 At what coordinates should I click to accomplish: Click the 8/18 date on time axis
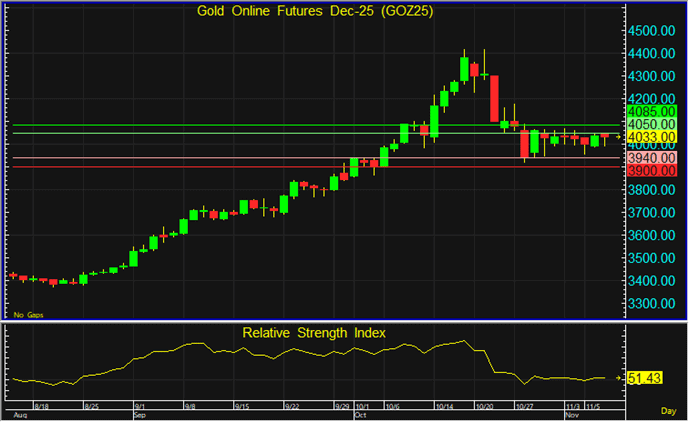42,407
